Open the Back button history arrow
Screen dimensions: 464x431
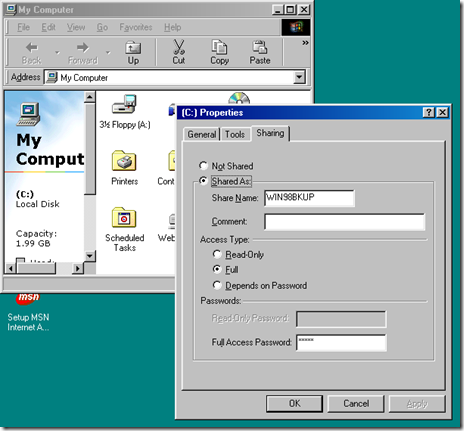point(57,52)
